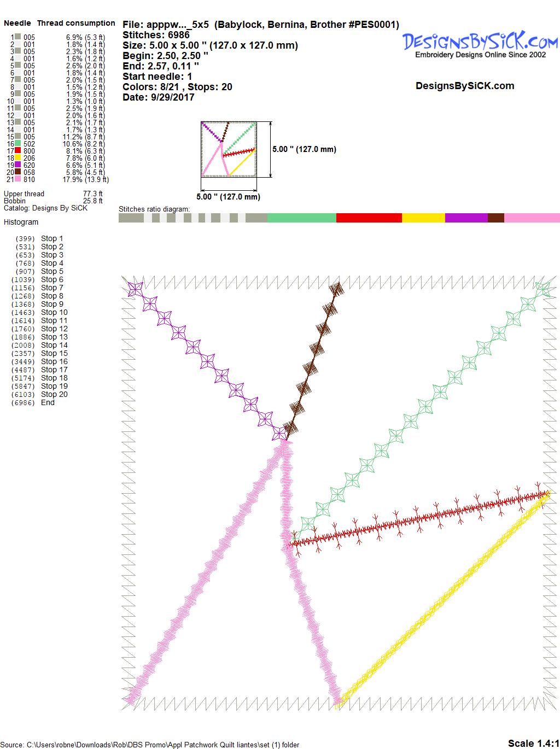Click the Thread consumption column header

[x=76, y=23]
